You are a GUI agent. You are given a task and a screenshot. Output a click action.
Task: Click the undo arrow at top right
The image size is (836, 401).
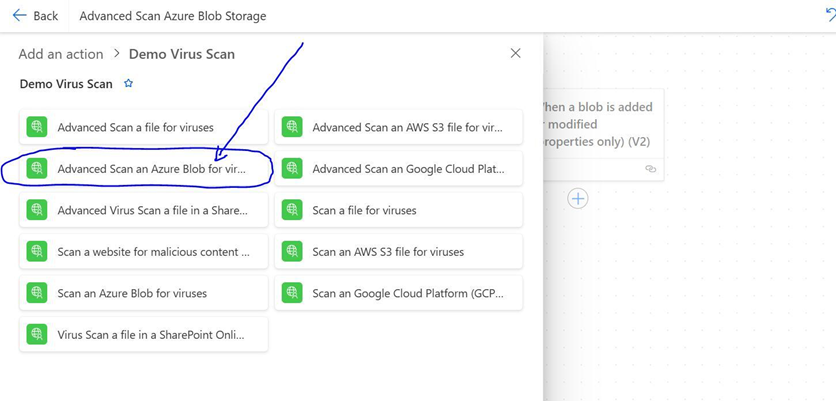[831, 15]
